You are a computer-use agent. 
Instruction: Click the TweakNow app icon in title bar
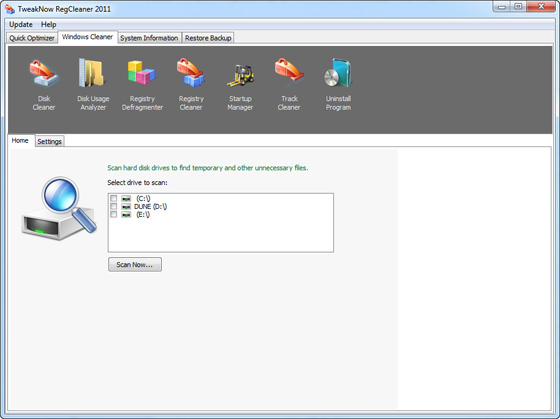(x=10, y=9)
